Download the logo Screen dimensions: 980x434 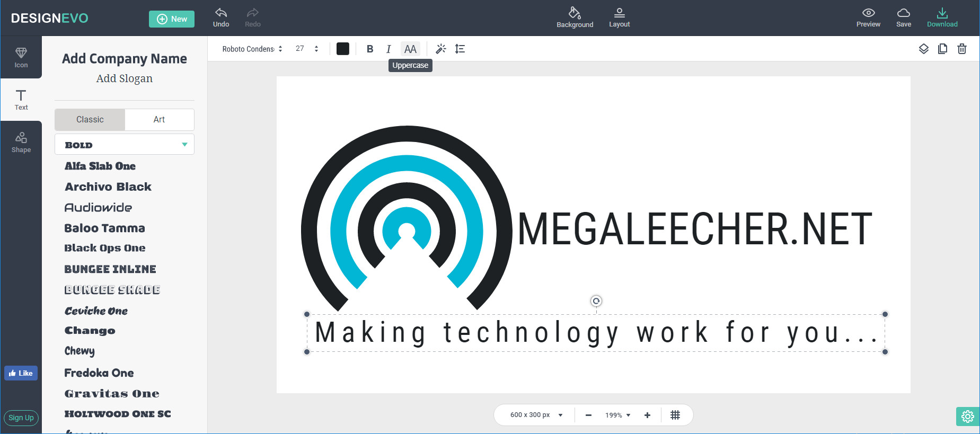(x=942, y=17)
